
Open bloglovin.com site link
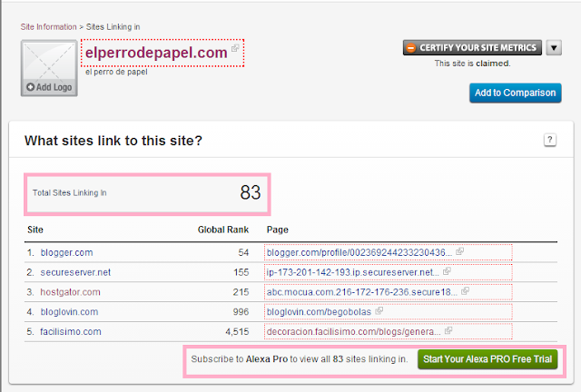tap(69, 312)
